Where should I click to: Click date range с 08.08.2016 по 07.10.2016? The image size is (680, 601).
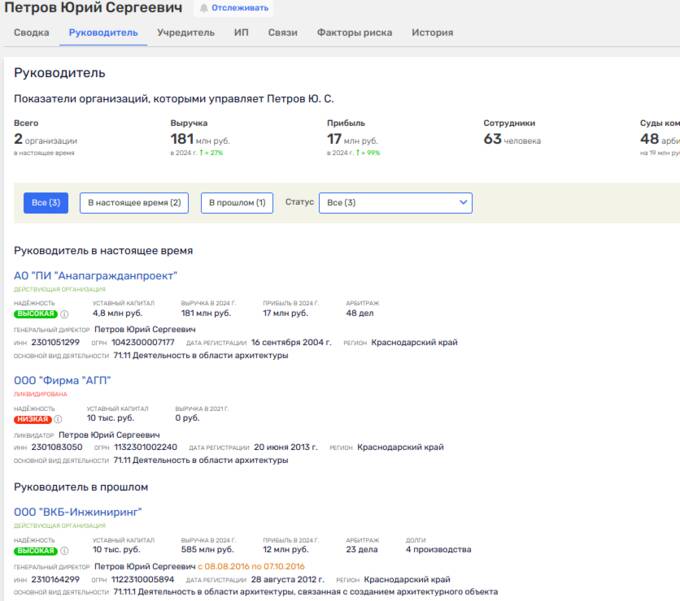[251, 566]
